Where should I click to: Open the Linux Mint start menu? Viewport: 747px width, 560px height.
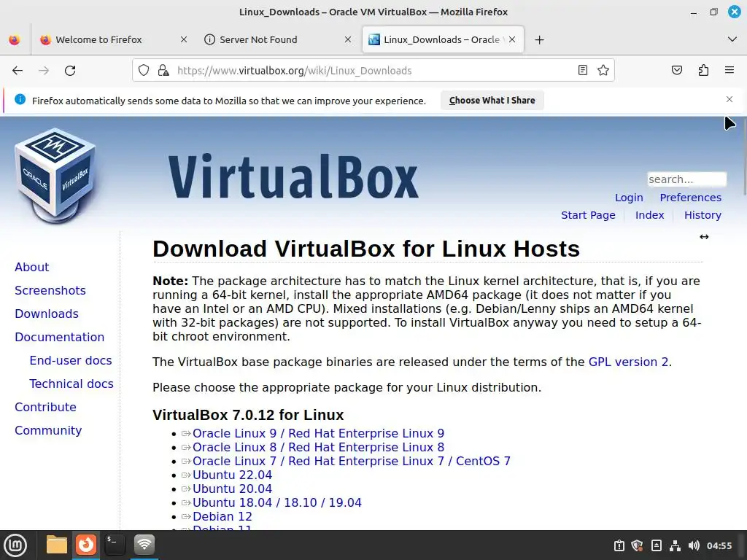(15, 545)
